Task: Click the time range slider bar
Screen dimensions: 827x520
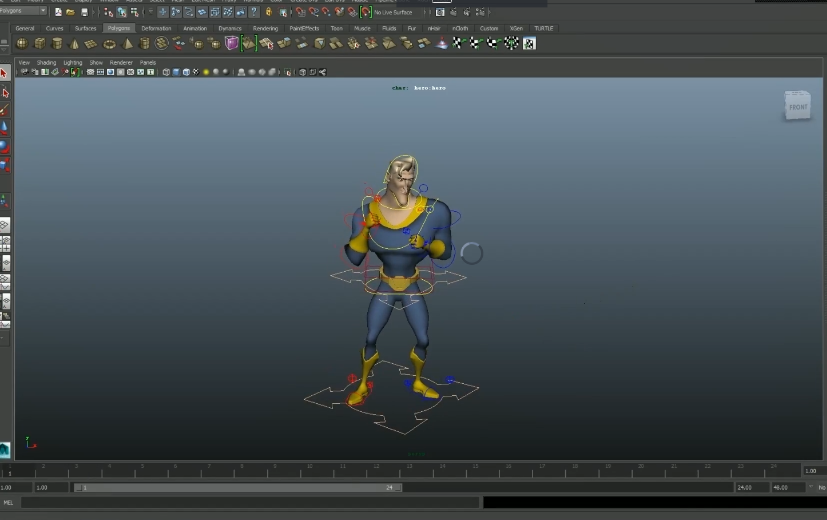Action: click(238, 487)
